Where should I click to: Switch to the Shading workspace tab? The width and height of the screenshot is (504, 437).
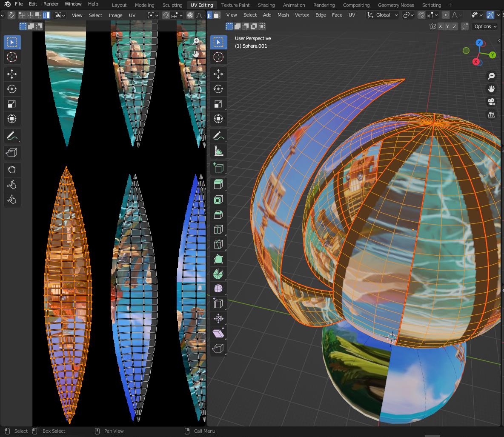266,5
